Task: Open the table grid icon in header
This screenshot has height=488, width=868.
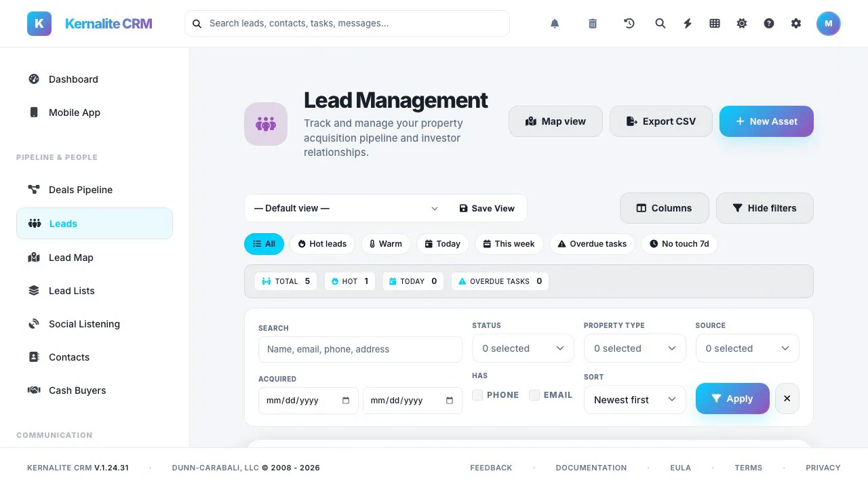Action: [x=715, y=24]
